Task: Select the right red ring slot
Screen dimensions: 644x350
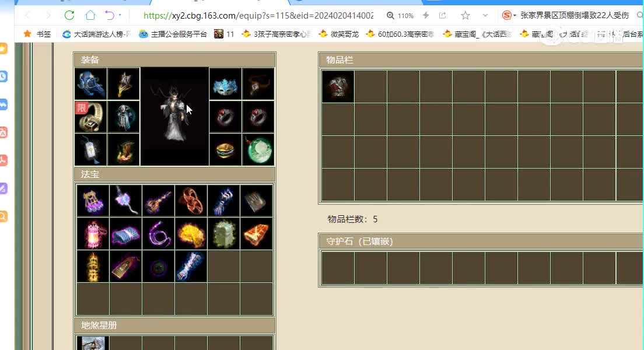Action: [x=258, y=117]
